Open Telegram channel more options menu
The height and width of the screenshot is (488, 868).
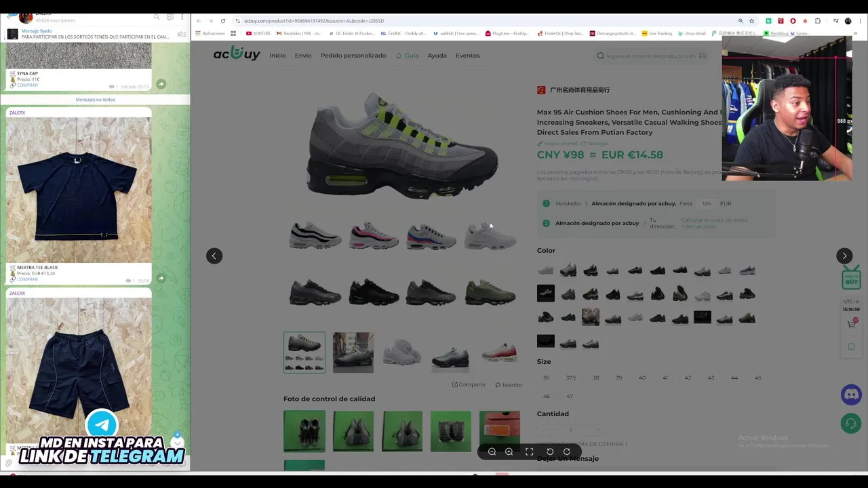coord(182,17)
